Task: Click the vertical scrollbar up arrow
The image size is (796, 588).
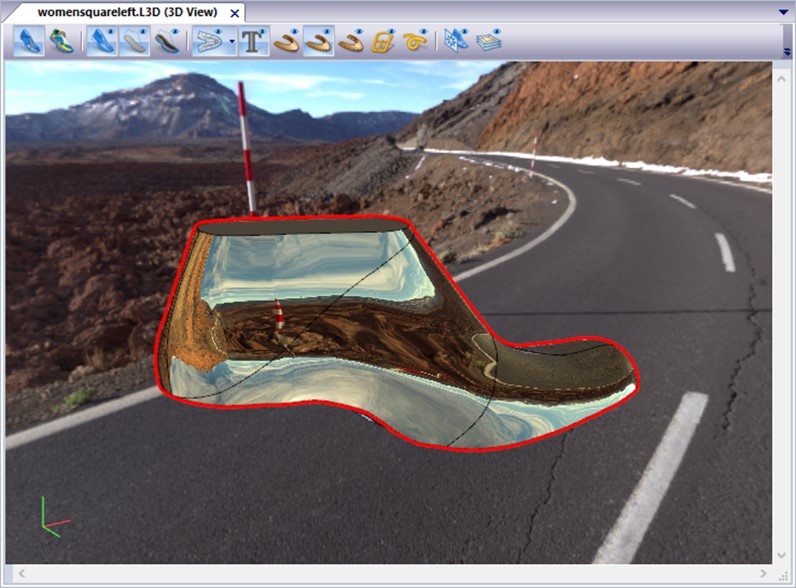Action: pos(782,79)
